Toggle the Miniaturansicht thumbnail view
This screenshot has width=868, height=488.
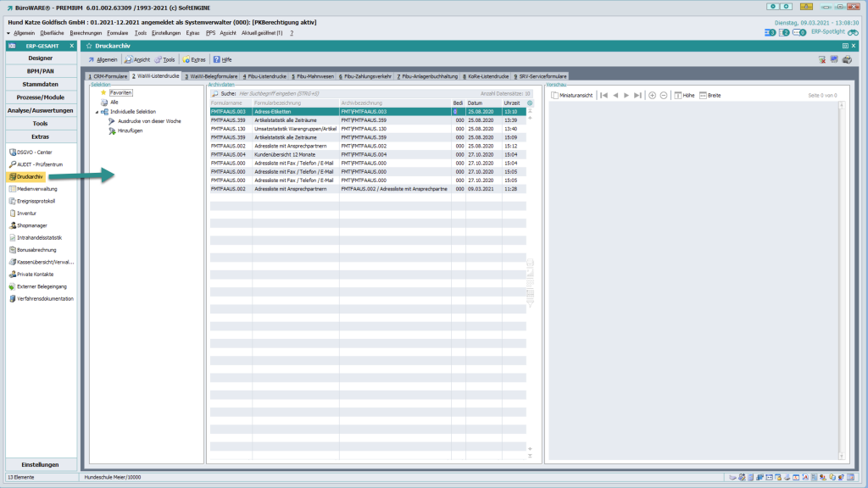570,95
